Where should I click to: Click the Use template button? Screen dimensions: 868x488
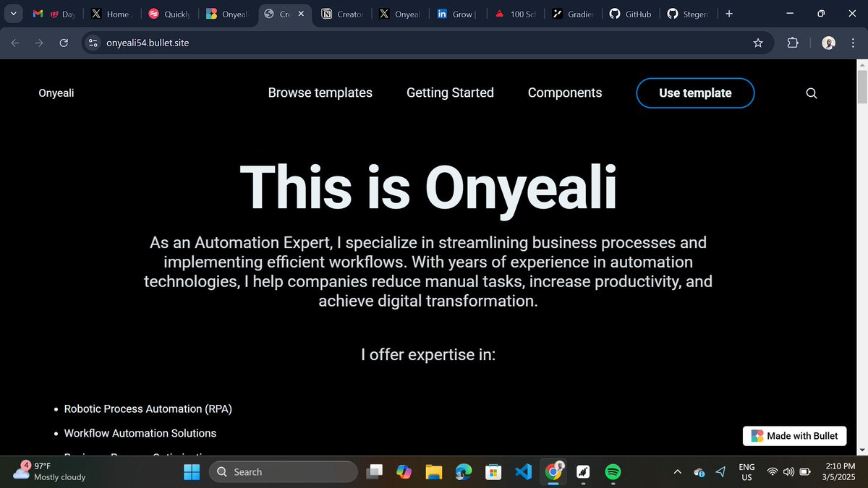click(x=695, y=93)
